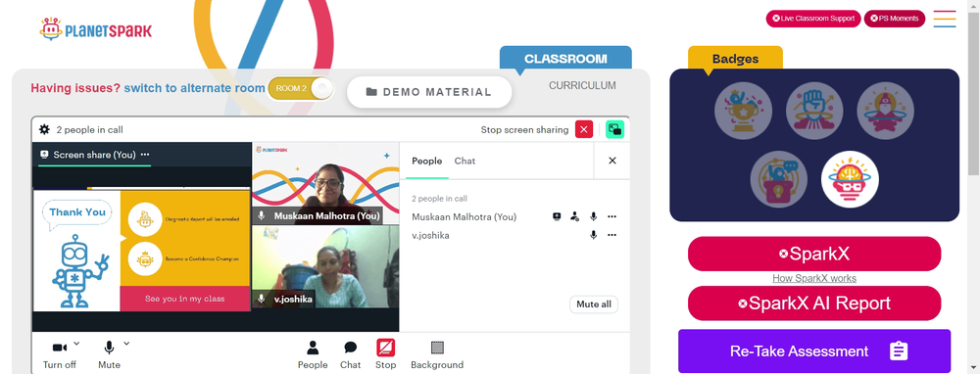Switch to the Chat tab in side panel

coord(465,162)
